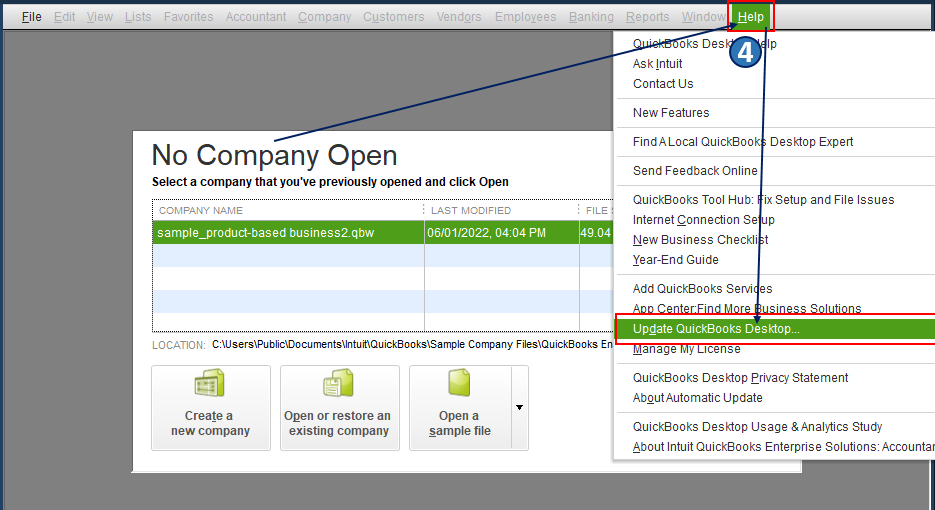
Task: Open App Center: Find More Business Solutions
Action: coord(747,308)
